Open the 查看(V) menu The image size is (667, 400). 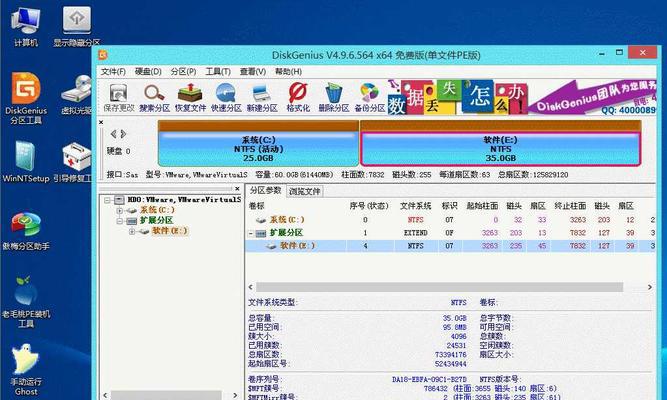click(253, 71)
